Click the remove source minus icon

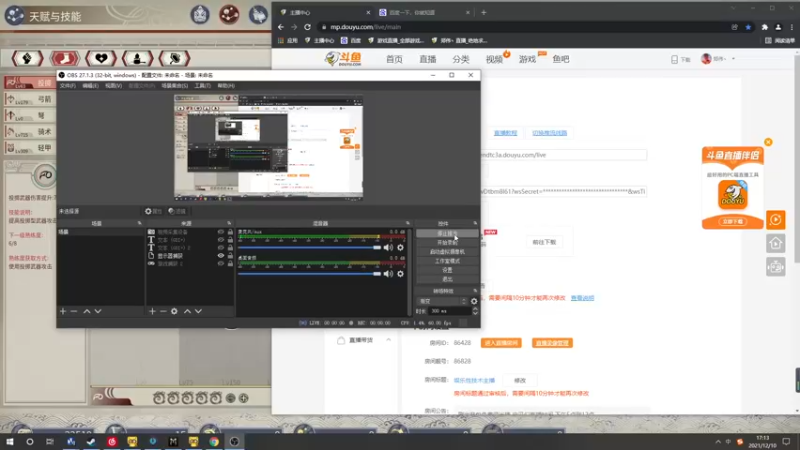point(163,311)
